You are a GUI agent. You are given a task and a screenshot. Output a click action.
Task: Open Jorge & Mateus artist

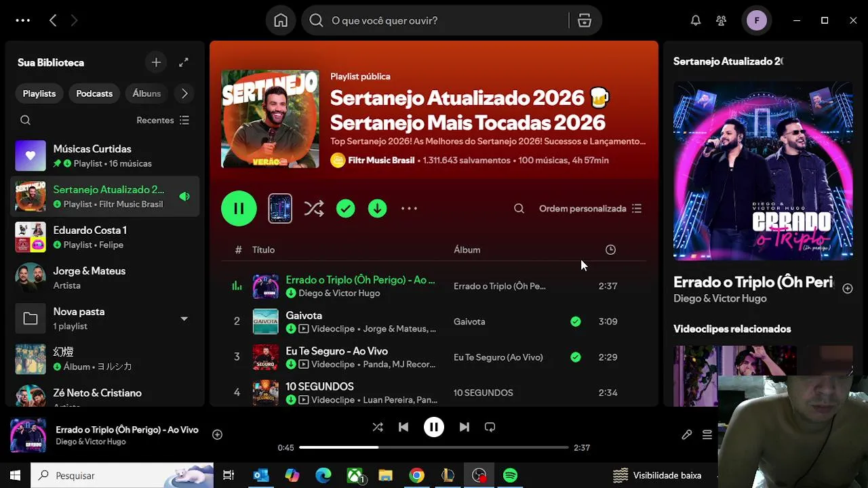[105, 278]
